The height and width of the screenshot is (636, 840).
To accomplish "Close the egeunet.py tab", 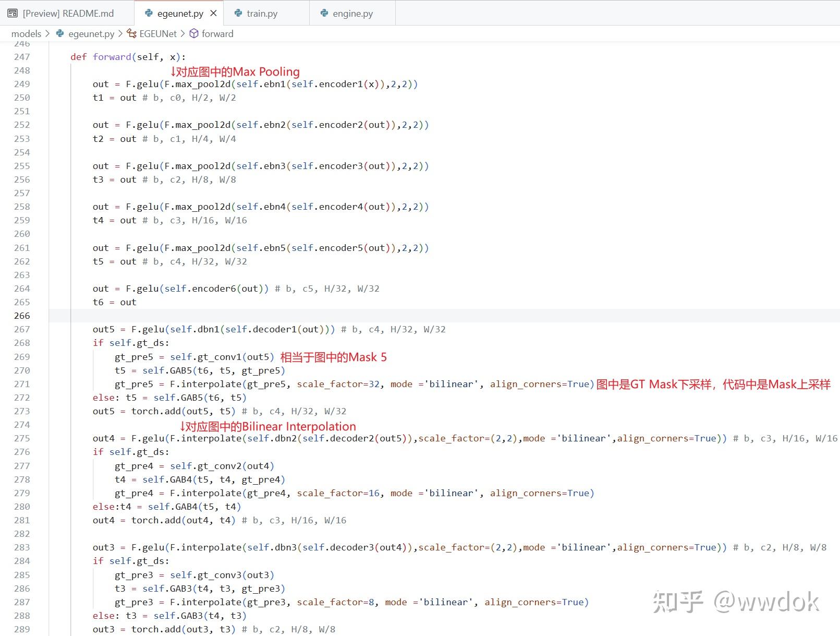I will tap(214, 13).
